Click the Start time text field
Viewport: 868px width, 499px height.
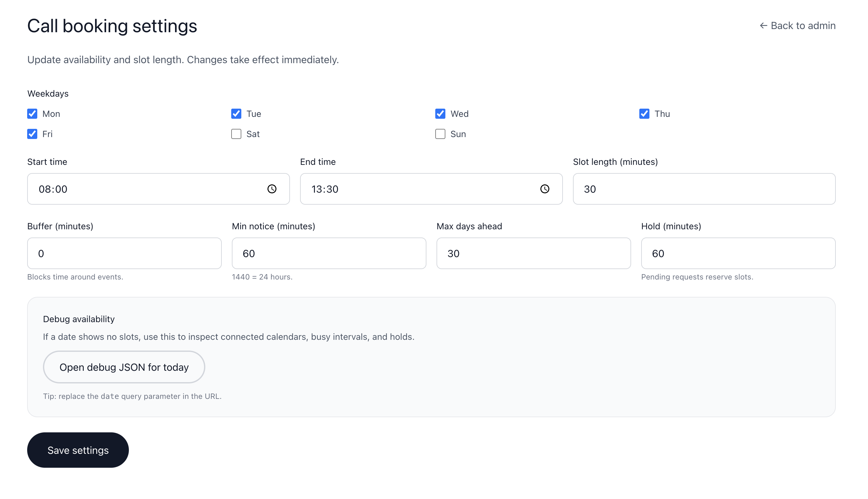click(x=137, y=189)
